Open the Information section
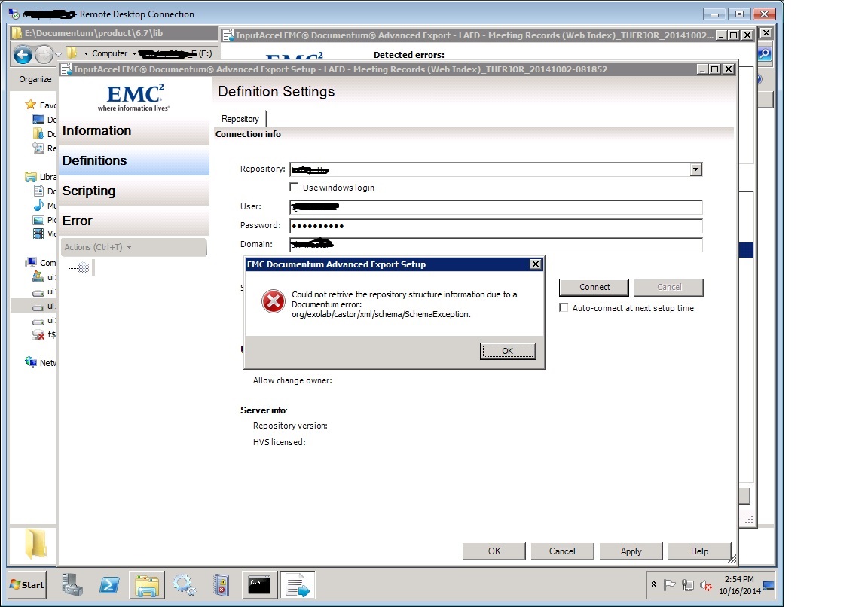Screen dimensions: 868x607 [133, 130]
